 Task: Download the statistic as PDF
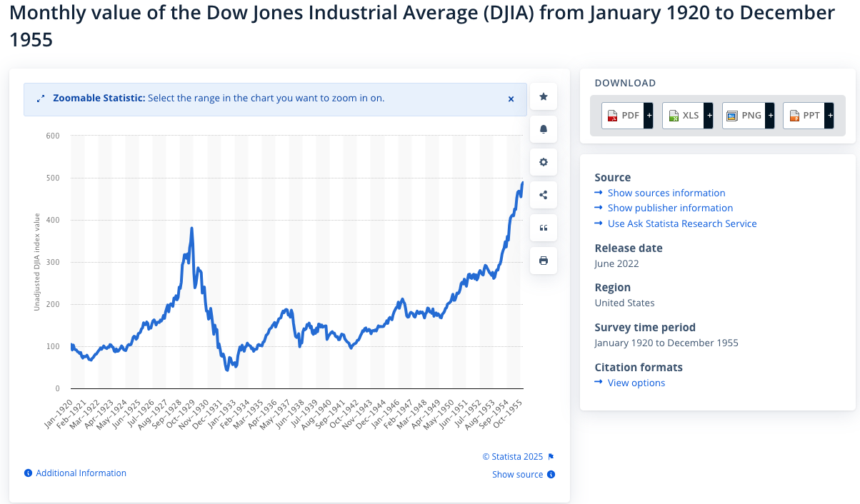[623, 115]
